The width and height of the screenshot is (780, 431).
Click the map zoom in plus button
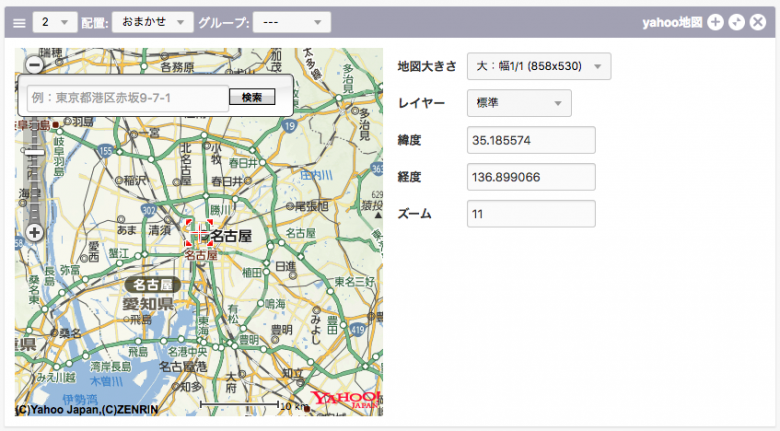(34, 232)
